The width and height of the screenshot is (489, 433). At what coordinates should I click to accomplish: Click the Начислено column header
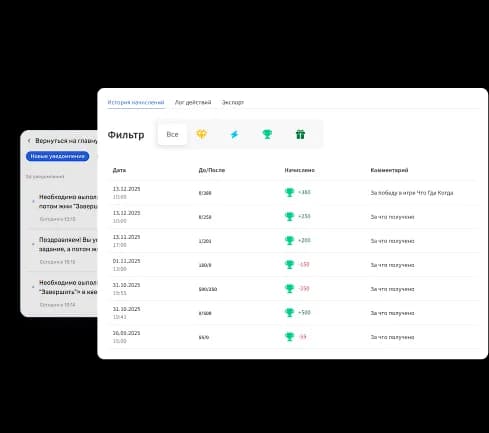[299, 170]
